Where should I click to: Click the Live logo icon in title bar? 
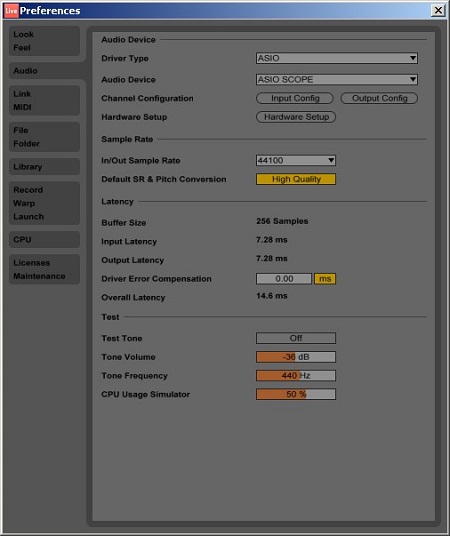click(11, 11)
